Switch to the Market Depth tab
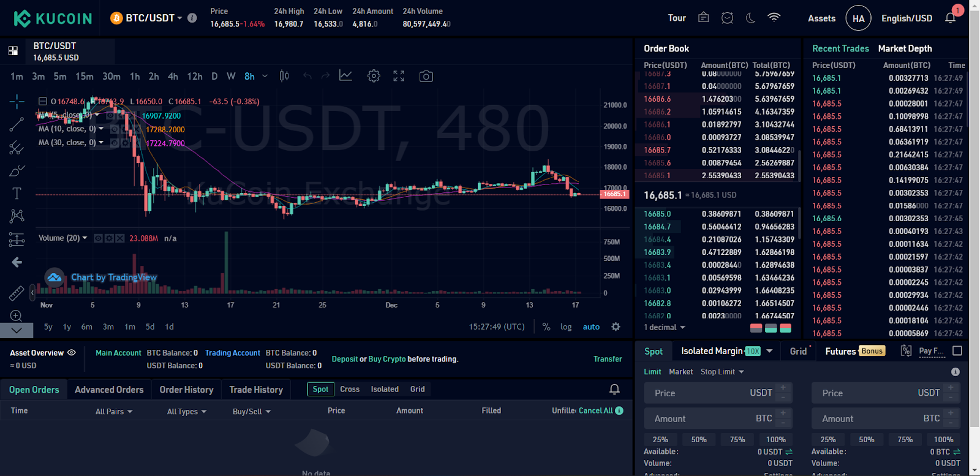The image size is (980, 476). pyautogui.click(x=905, y=48)
